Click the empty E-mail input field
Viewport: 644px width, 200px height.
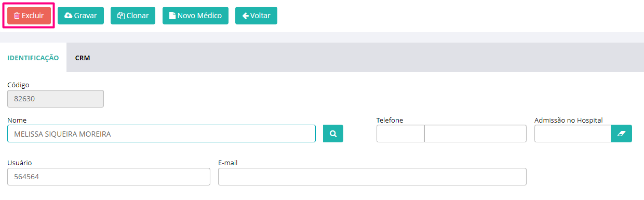pos(372,177)
